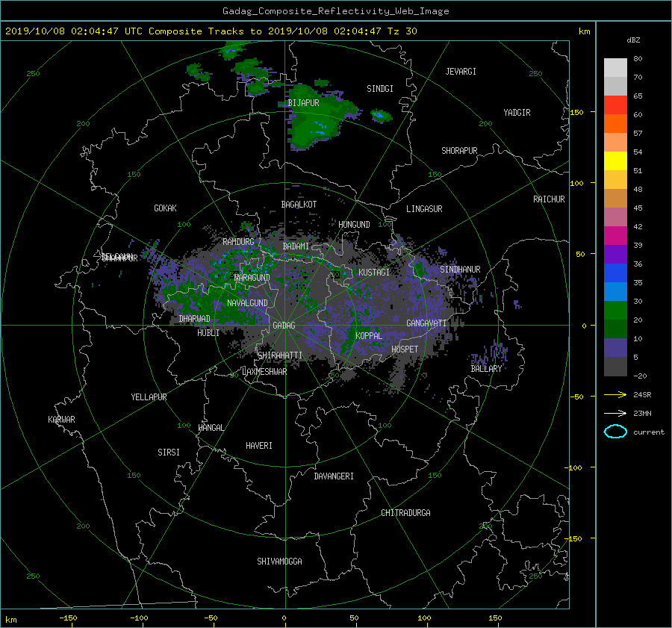Click the NAVALGUND city label
Screen dimensions: 672x628
click(x=247, y=303)
